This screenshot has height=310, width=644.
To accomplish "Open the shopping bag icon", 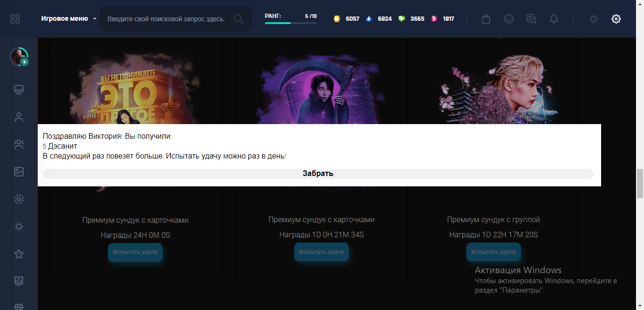I will pyautogui.click(x=486, y=19).
